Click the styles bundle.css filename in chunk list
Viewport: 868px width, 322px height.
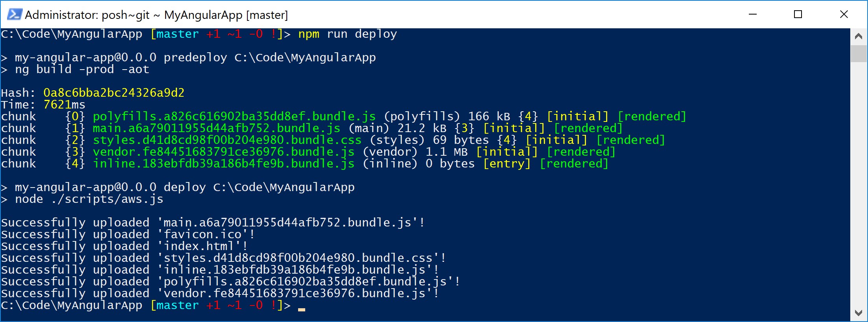click(227, 140)
